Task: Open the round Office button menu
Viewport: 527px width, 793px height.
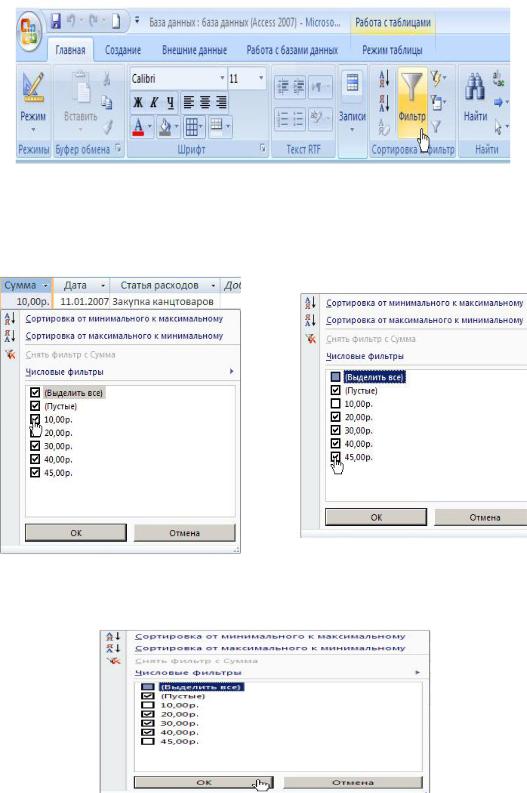Action: pos(29,31)
